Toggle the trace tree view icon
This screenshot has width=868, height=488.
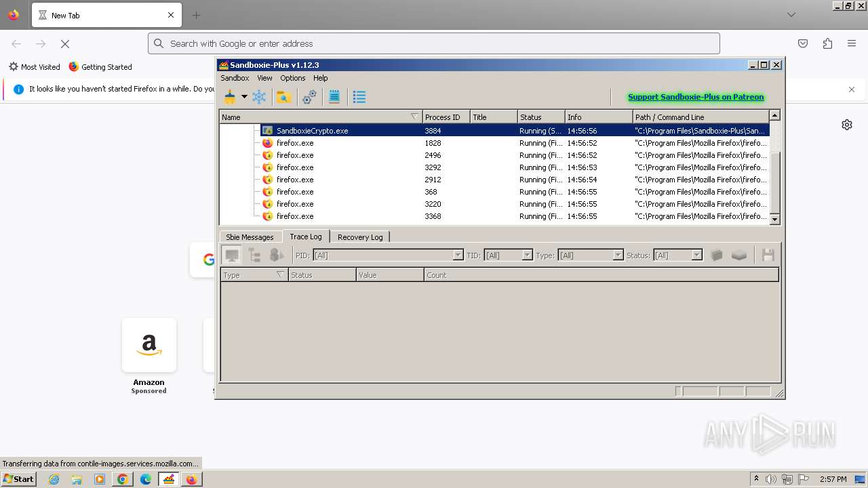click(254, 256)
